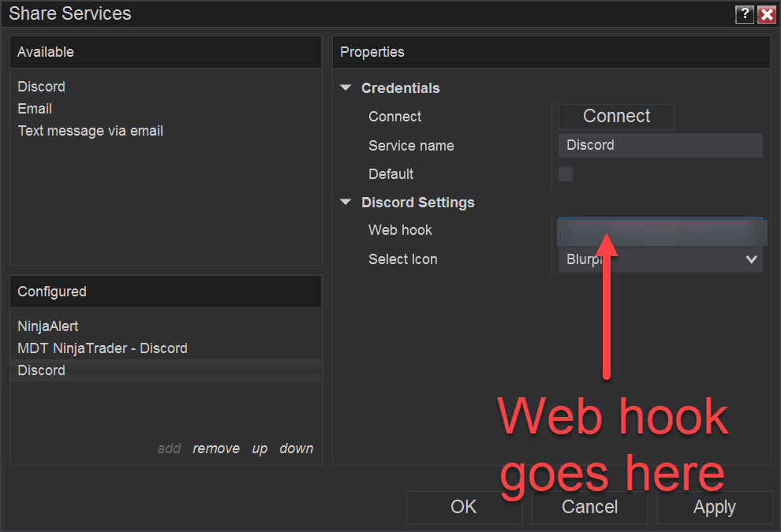Toggle the Default checkbox
The width and height of the screenshot is (781, 532).
click(566, 174)
